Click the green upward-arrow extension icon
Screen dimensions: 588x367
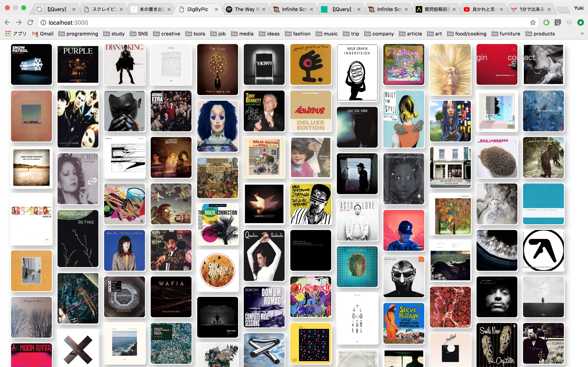pyautogui.click(x=580, y=23)
